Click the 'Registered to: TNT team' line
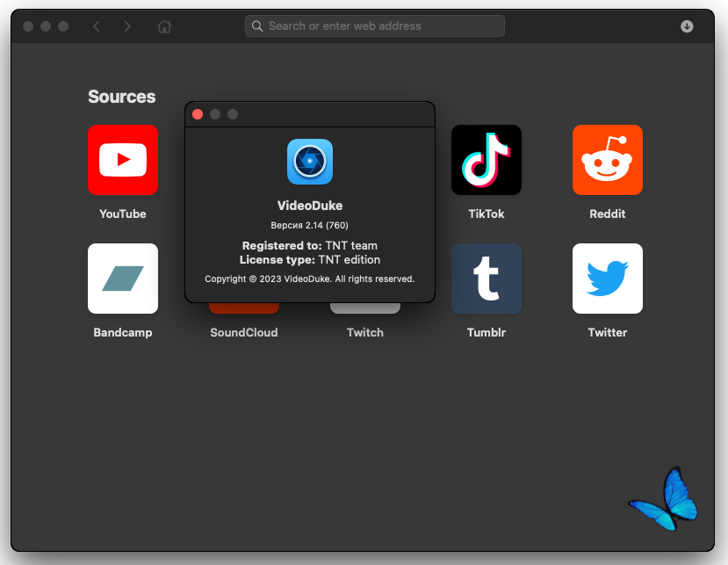 click(x=310, y=245)
